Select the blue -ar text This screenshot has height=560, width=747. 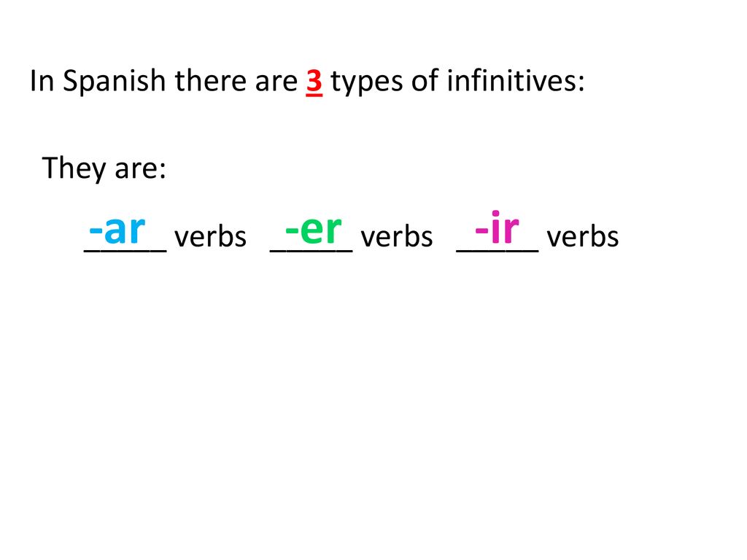(117, 230)
